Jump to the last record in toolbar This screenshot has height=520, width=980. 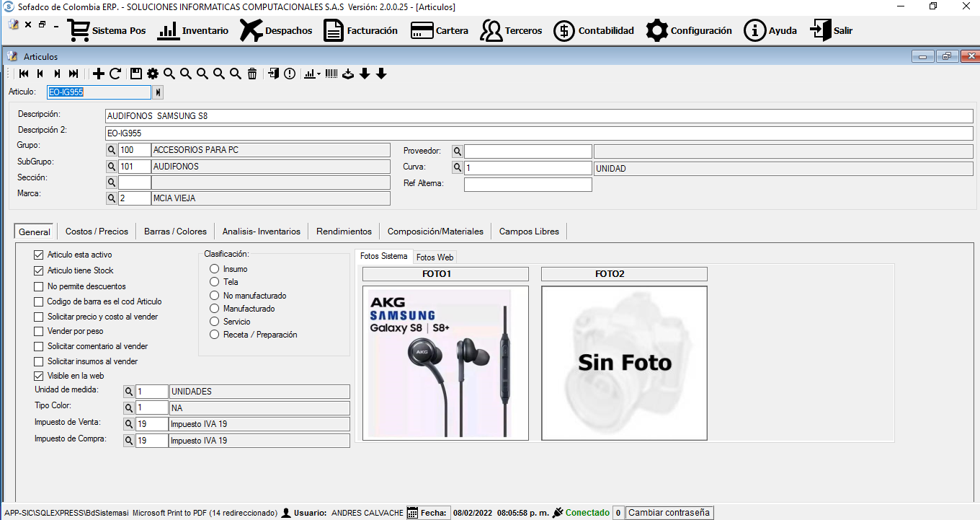(73, 74)
